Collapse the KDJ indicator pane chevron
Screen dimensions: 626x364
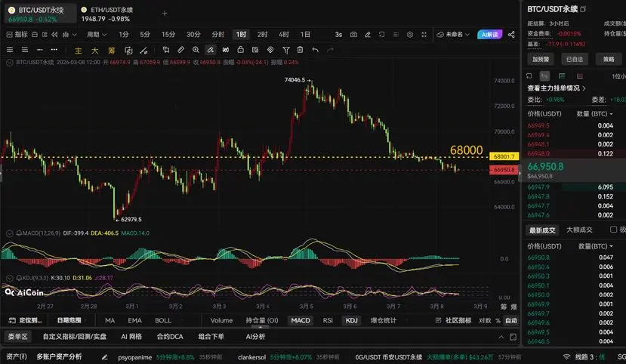9,278
